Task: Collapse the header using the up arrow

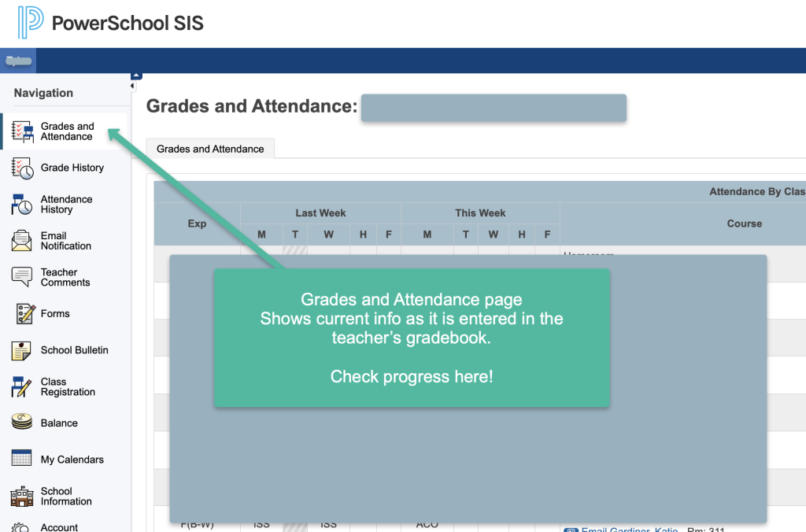Action: click(x=136, y=76)
